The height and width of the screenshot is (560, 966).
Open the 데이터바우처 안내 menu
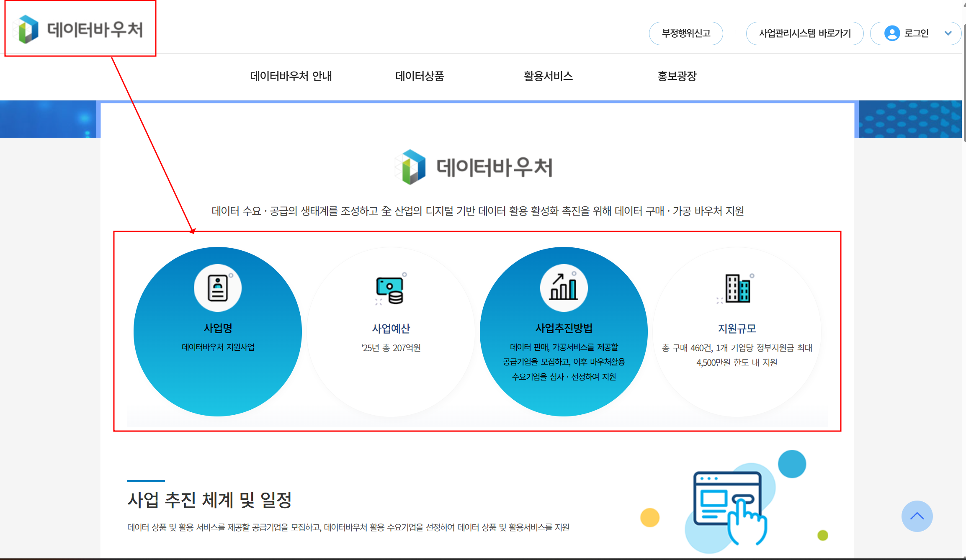tap(291, 76)
